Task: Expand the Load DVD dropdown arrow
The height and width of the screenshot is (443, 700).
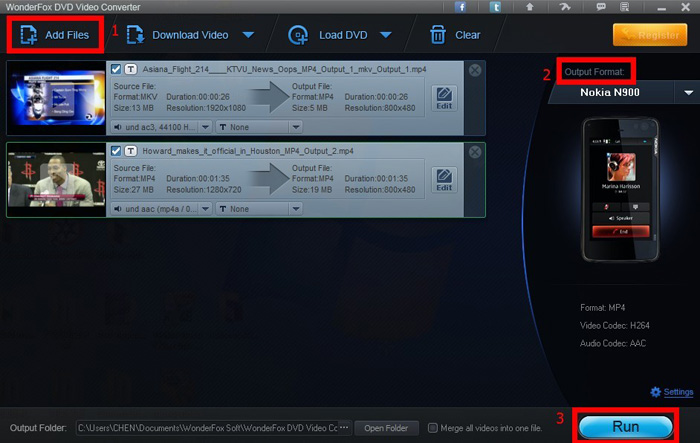Action: (386, 35)
